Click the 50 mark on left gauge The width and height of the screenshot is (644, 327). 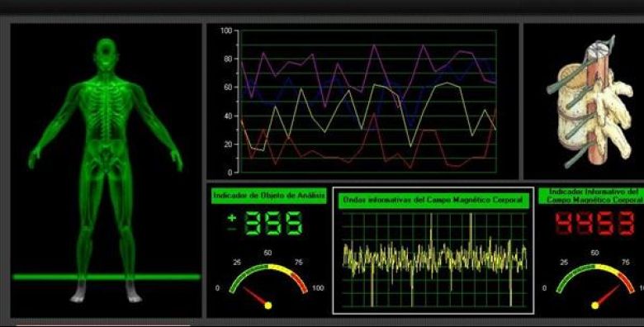268,253
